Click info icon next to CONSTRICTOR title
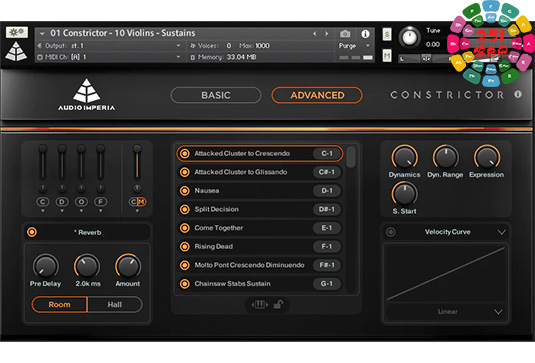This screenshot has width=535, height=363. click(x=518, y=95)
